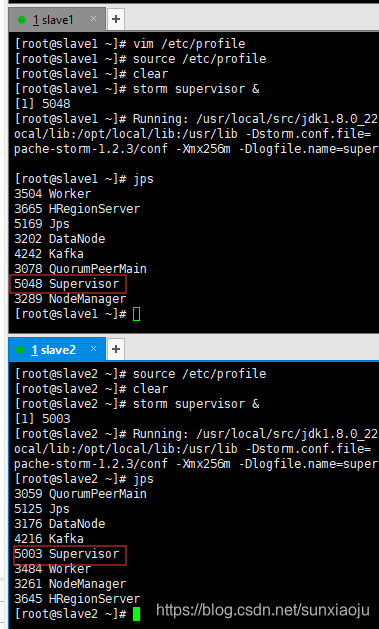Click '3645 HRegionServer' in slave2 output
The height and width of the screenshot is (629, 379).
77,599
